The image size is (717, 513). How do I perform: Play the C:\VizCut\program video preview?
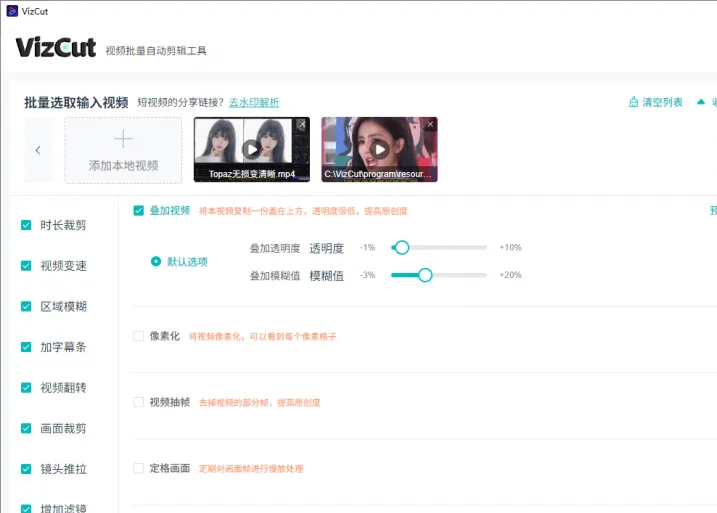[379, 149]
